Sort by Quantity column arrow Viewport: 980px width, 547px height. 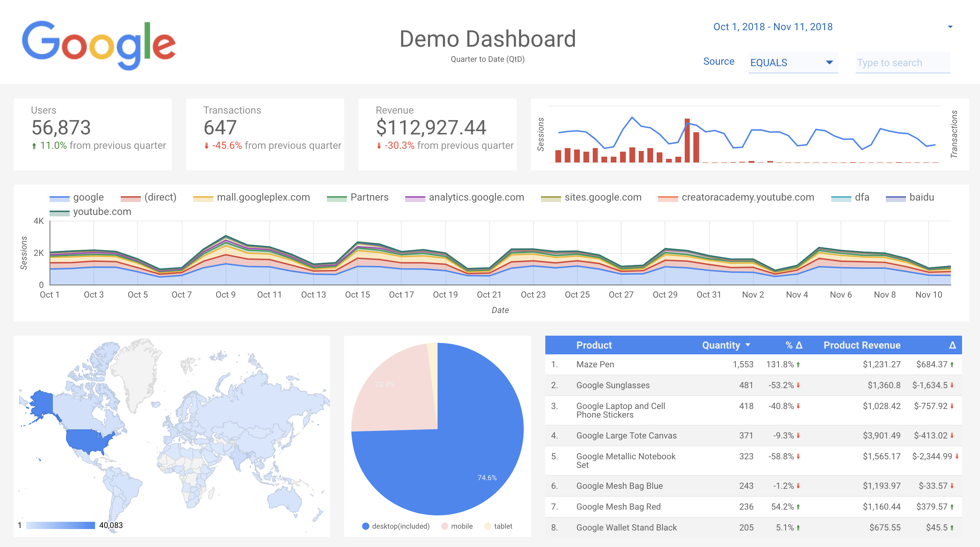click(x=748, y=345)
